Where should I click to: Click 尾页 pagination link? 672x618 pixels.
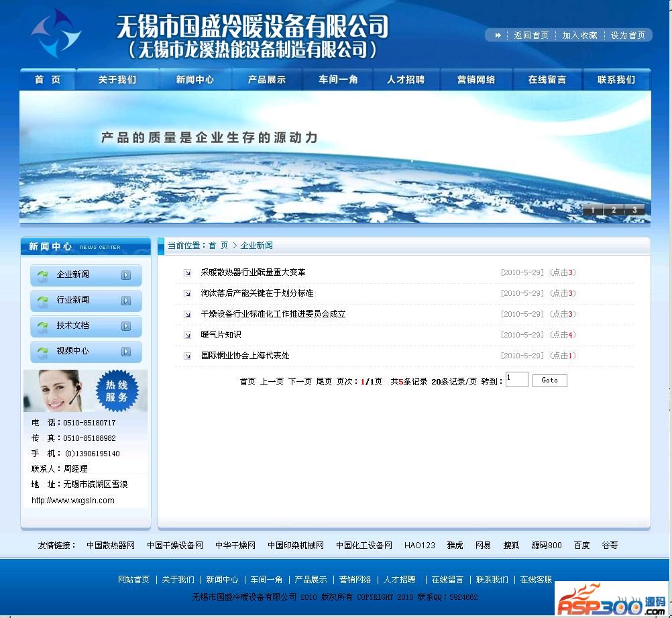pyautogui.click(x=324, y=382)
